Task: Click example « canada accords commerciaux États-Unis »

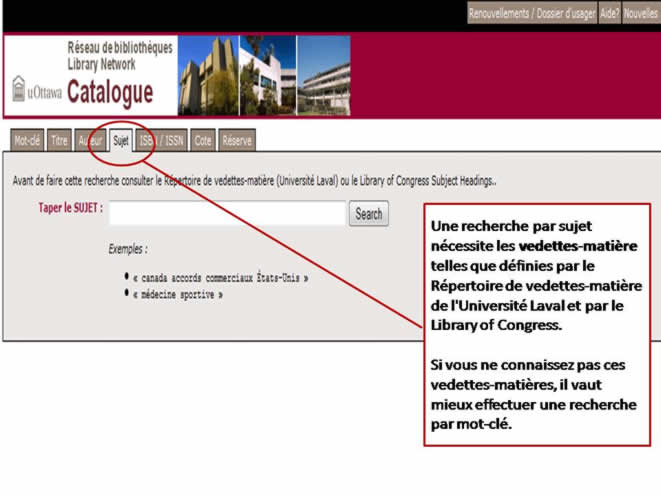Action: point(220,278)
